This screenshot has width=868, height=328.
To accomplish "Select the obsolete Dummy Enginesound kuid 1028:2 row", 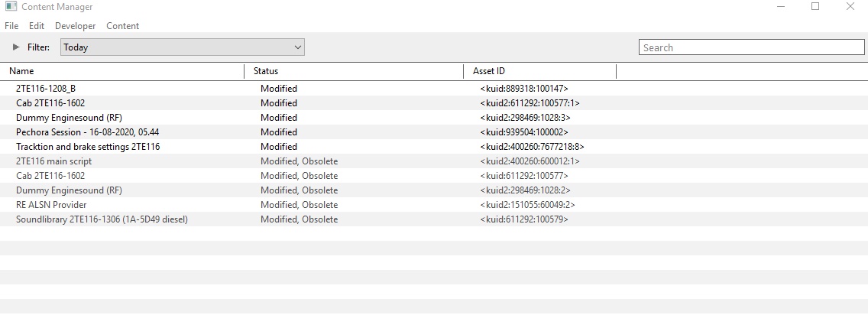I will tap(434, 190).
